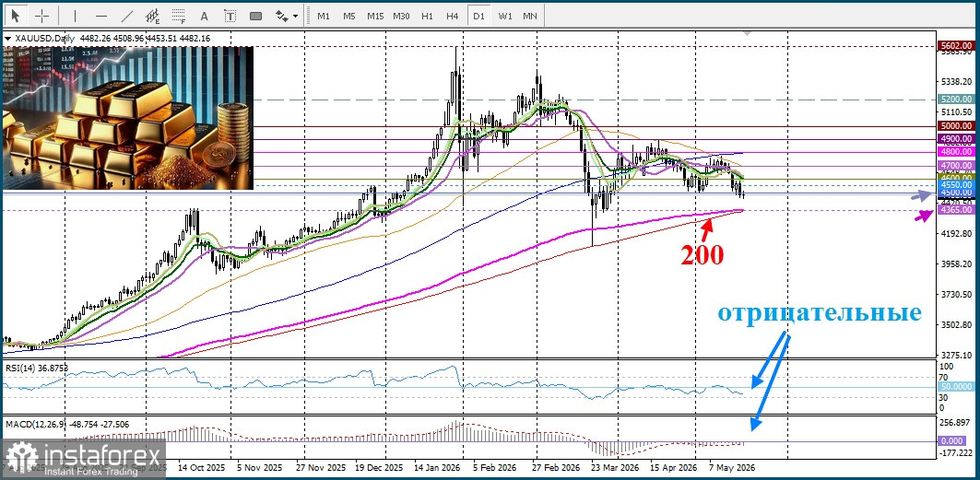Click the 5000.00 price level label

coord(956,126)
